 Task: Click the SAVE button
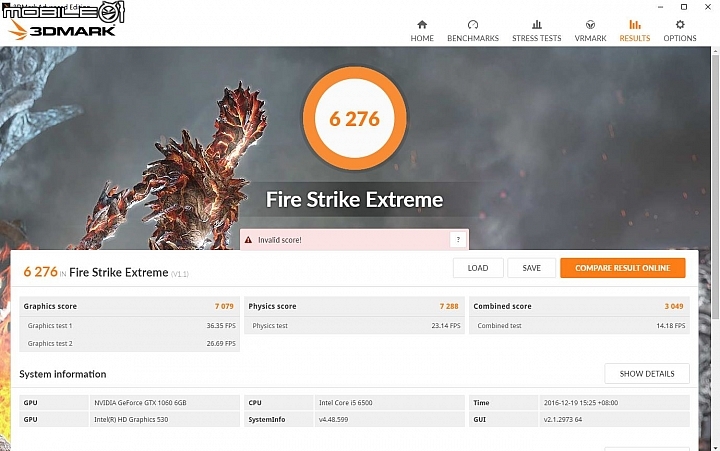(531, 268)
